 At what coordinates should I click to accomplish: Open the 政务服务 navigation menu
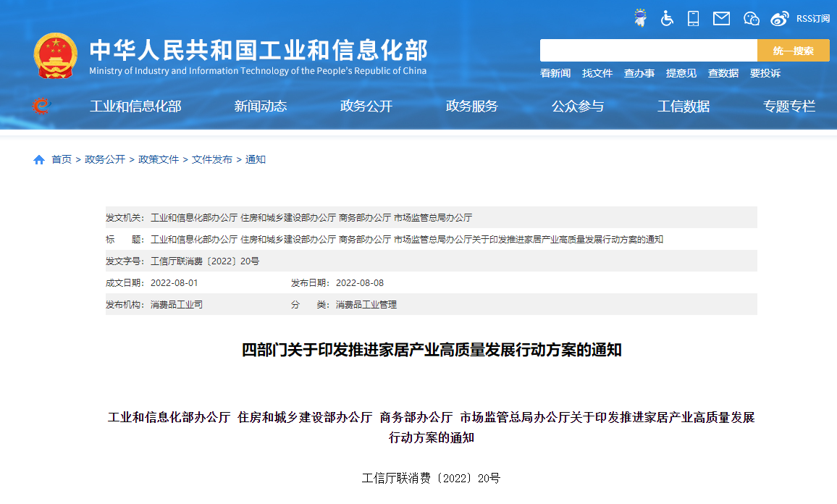tap(472, 106)
